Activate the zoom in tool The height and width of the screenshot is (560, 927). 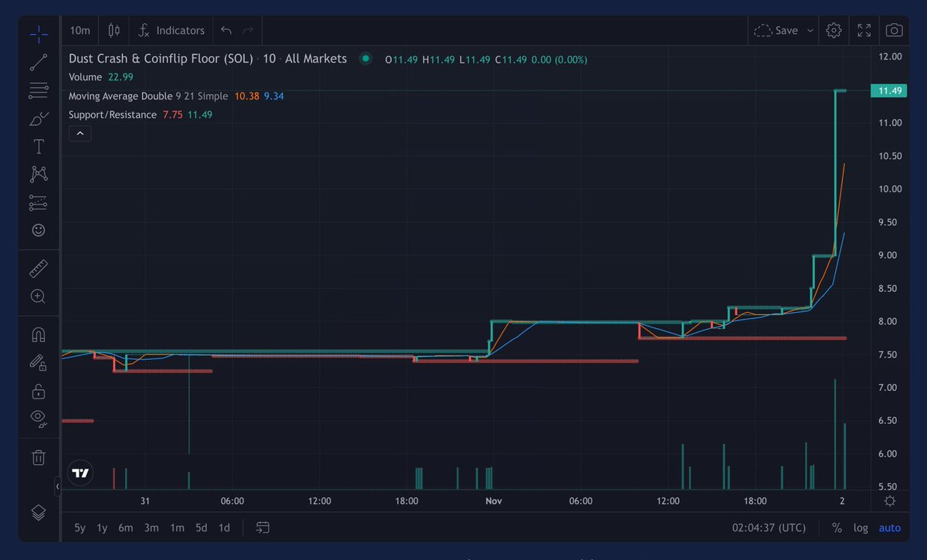[x=39, y=297]
